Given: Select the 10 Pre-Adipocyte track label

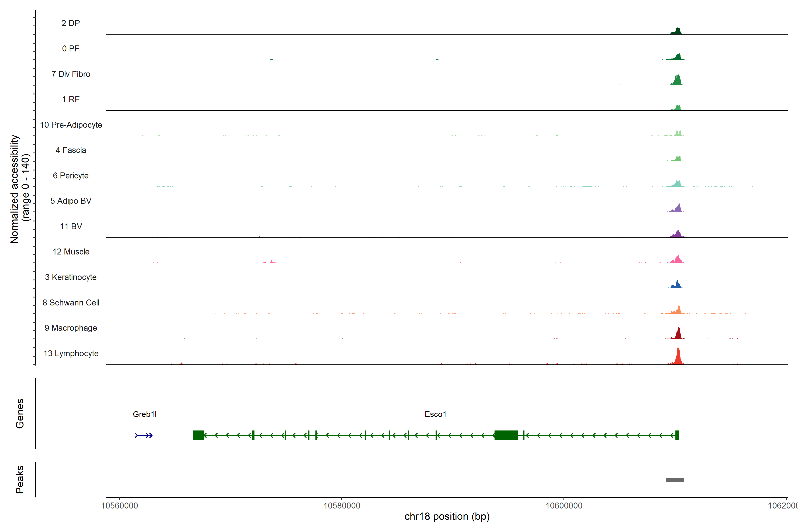Looking at the screenshot, I should (71, 125).
